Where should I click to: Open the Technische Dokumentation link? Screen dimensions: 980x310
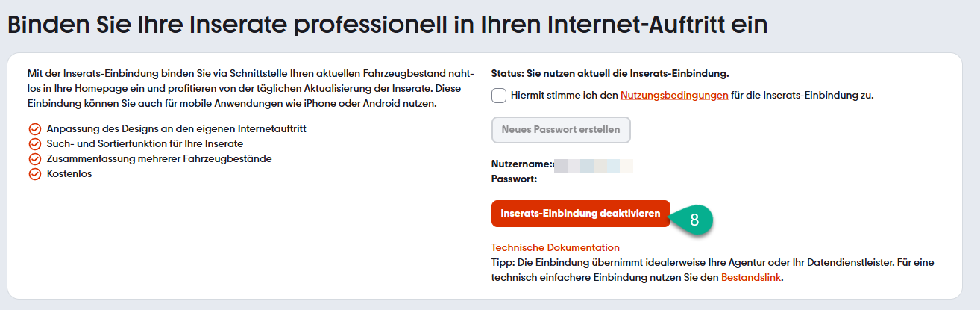click(x=555, y=247)
